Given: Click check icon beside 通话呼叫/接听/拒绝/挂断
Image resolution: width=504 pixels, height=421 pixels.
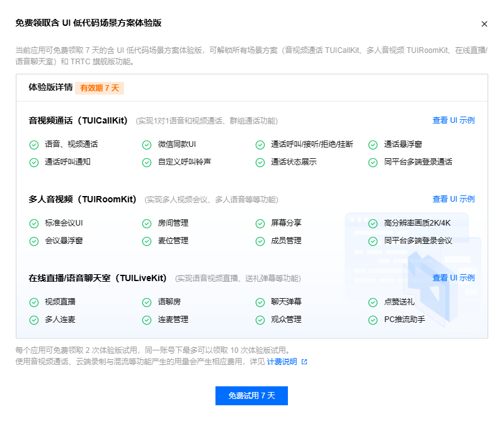Looking at the screenshot, I should coord(260,145).
